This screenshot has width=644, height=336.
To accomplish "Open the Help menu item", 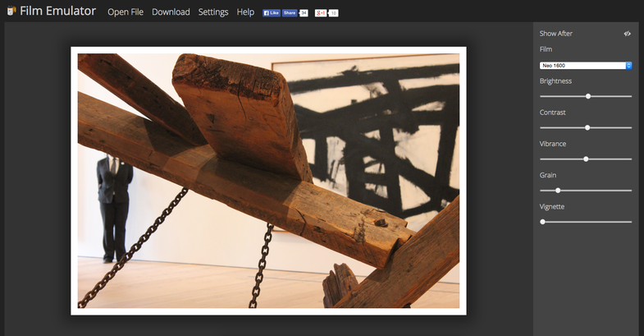I will click(245, 12).
